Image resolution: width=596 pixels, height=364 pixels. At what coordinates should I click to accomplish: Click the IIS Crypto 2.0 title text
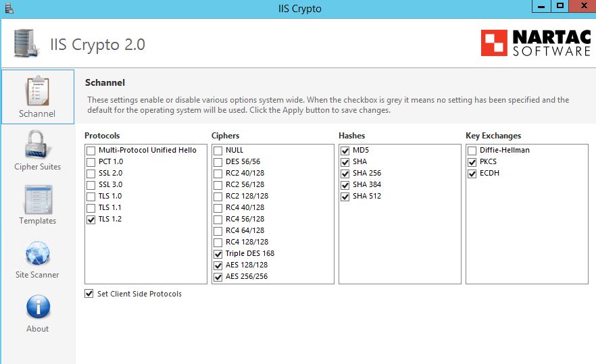coord(98,45)
